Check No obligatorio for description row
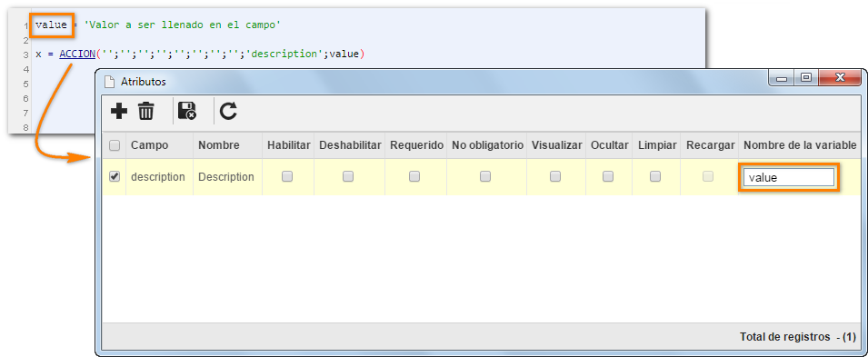 click(485, 176)
